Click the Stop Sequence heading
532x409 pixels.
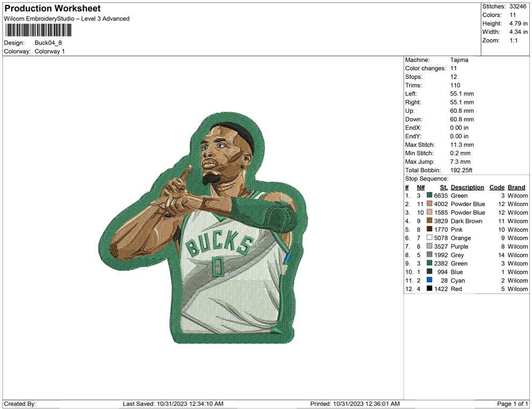(427, 179)
